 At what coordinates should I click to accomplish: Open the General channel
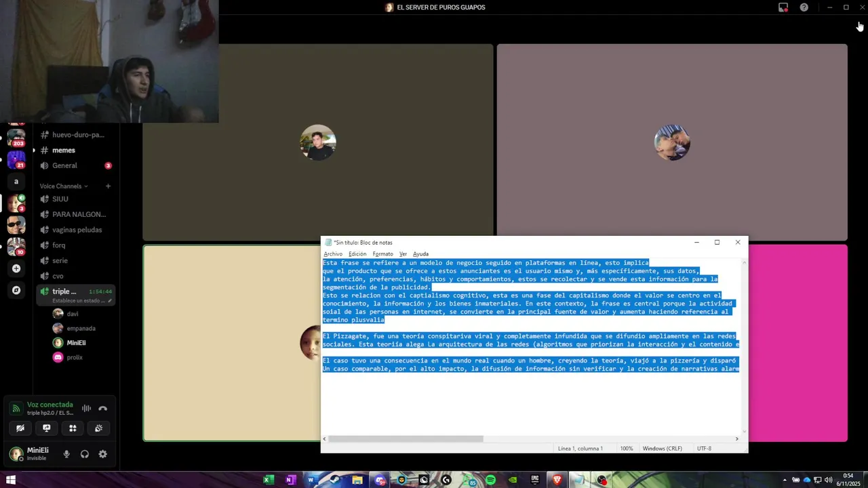click(x=75, y=165)
